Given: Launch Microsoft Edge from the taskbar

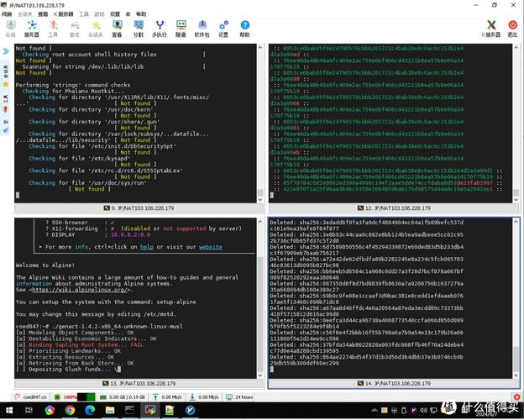Looking at the screenshot, I should [x=90, y=410].
